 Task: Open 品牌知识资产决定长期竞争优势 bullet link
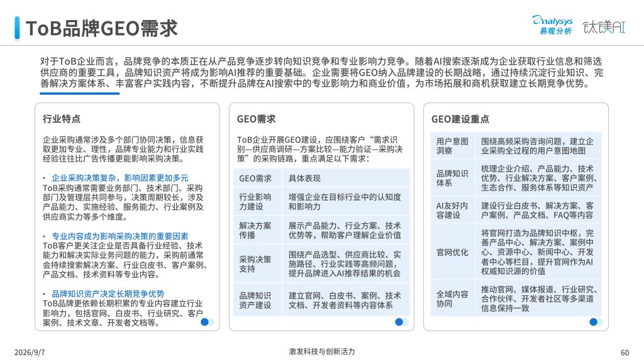(x=108, y=294)
